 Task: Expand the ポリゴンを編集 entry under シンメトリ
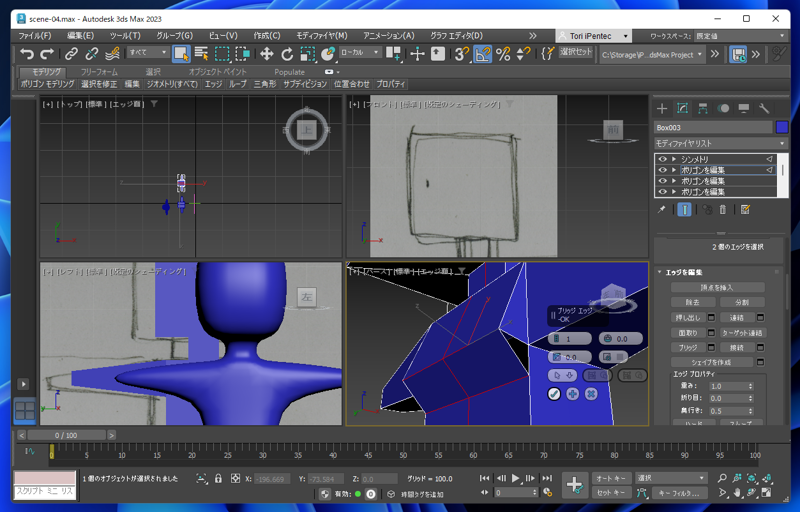click(x=674, y=170)
